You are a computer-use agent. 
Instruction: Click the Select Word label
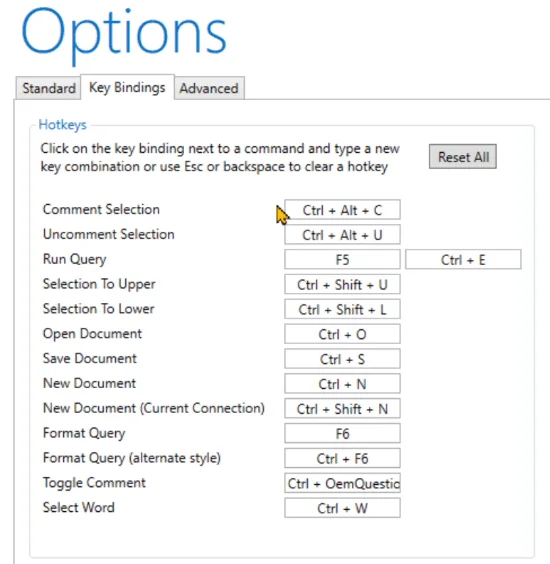coord(78,508)
